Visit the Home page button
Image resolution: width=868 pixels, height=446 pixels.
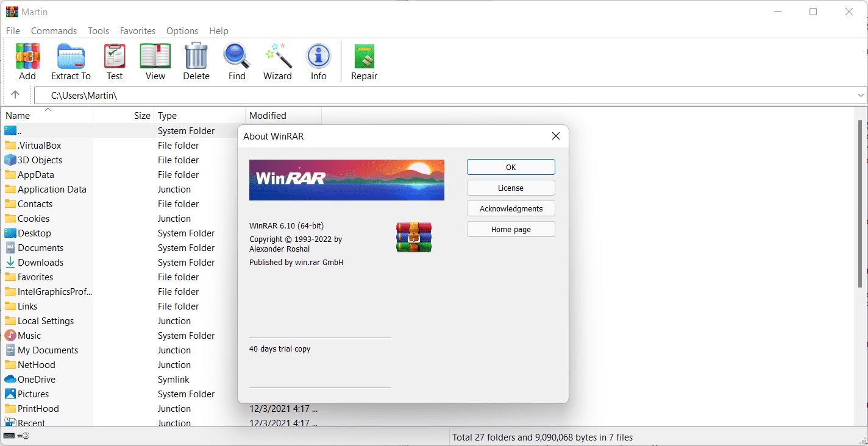click(x=510, y=230)
